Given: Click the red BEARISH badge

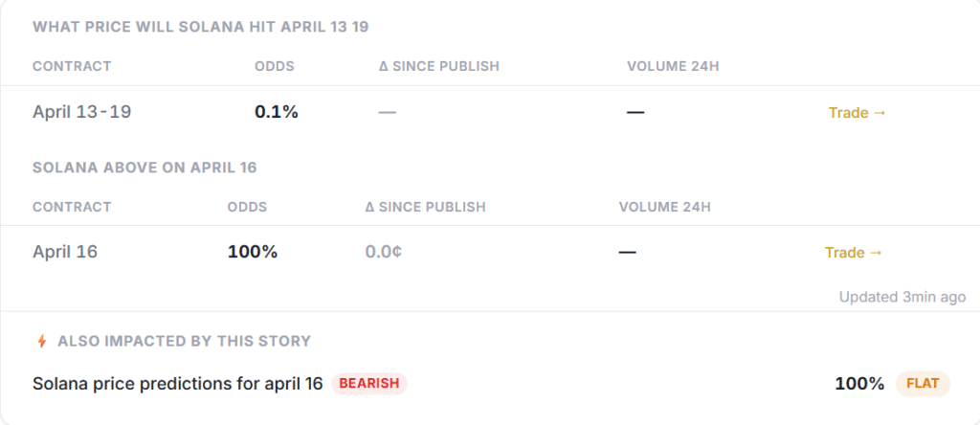Looking at the screenshot, I should coord(369,384).
